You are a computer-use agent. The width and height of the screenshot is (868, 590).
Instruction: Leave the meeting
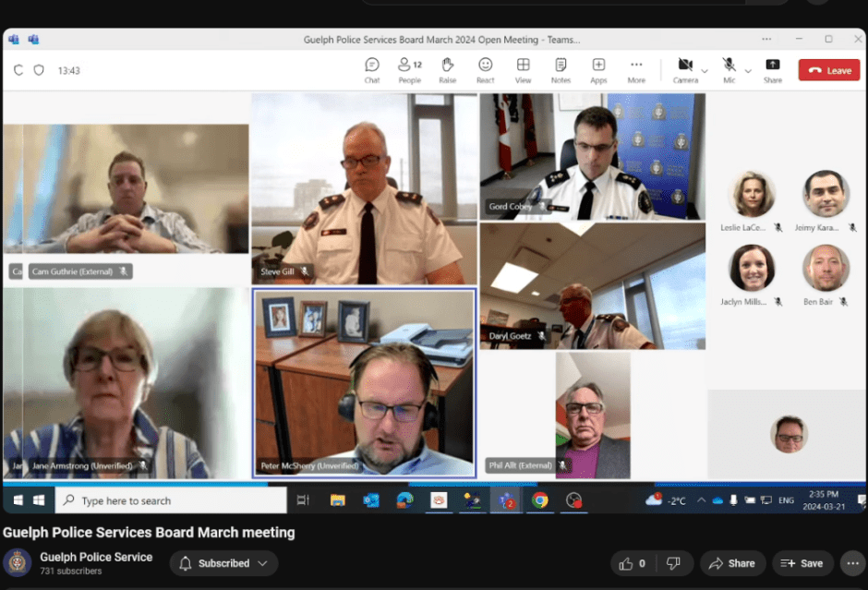[x=828, y=70]
